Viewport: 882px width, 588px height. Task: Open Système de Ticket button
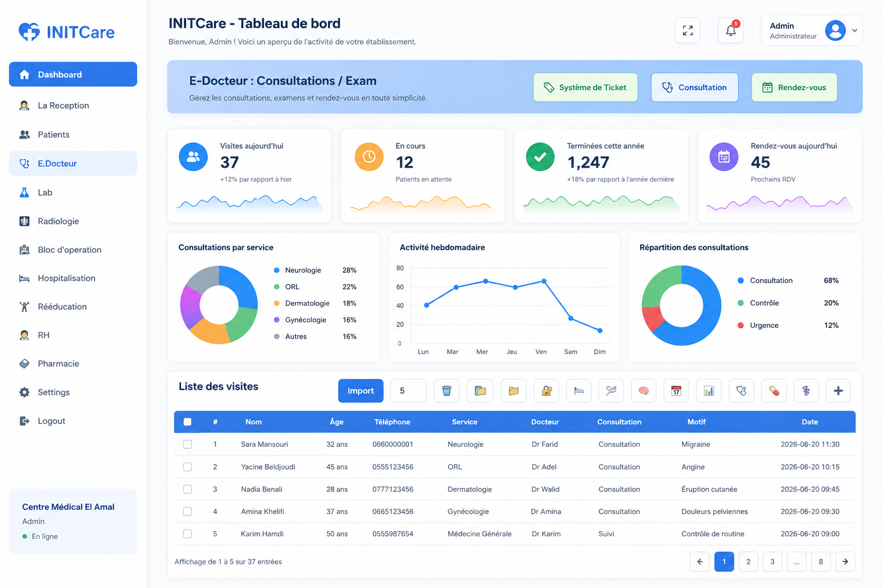click(x=586, y=87)
